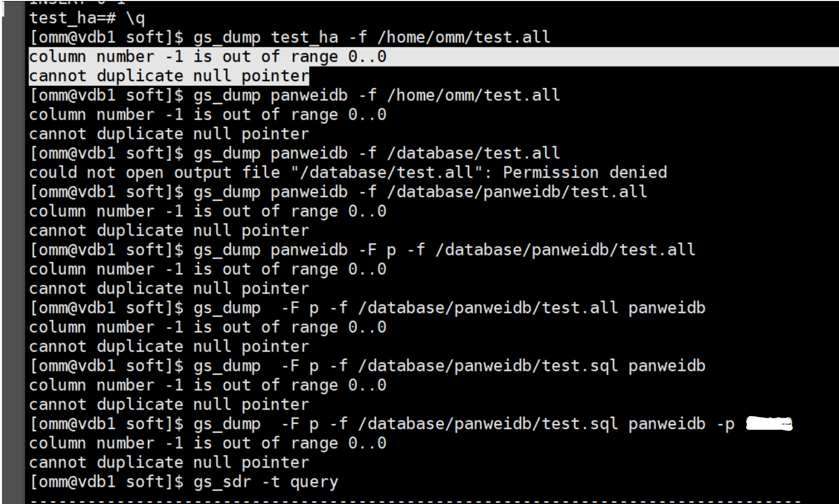Click the word "query" on the last prompt
839x504 pixels.
[314, 482]
